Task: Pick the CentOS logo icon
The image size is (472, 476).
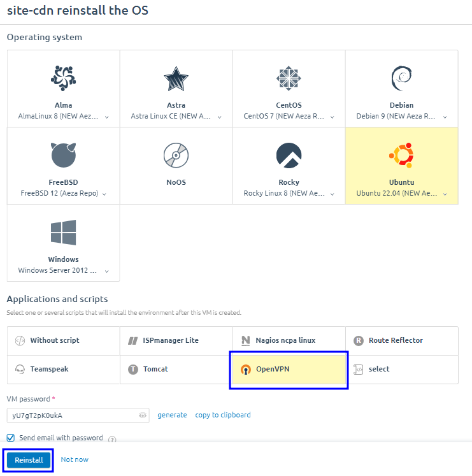Action: 289,78
